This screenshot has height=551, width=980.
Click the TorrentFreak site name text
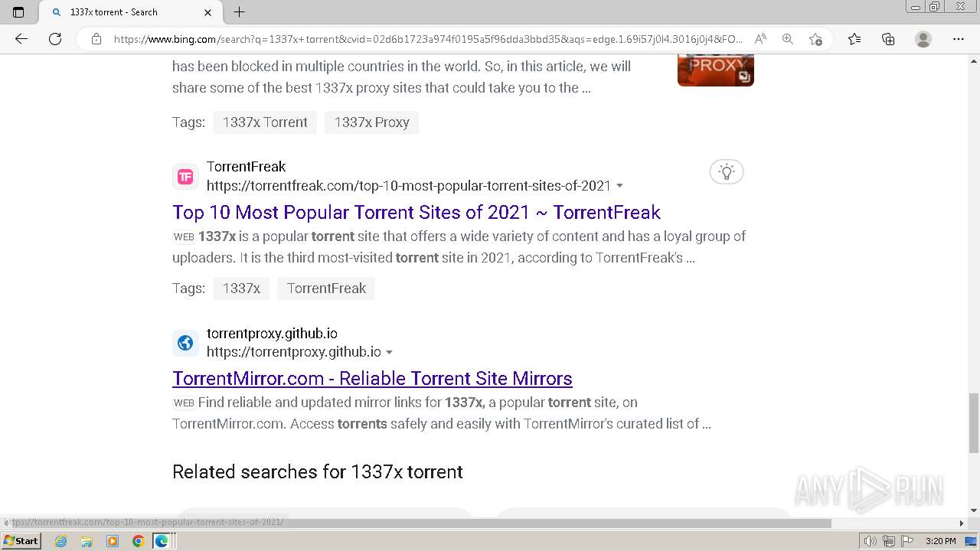[x=246, y=167]
